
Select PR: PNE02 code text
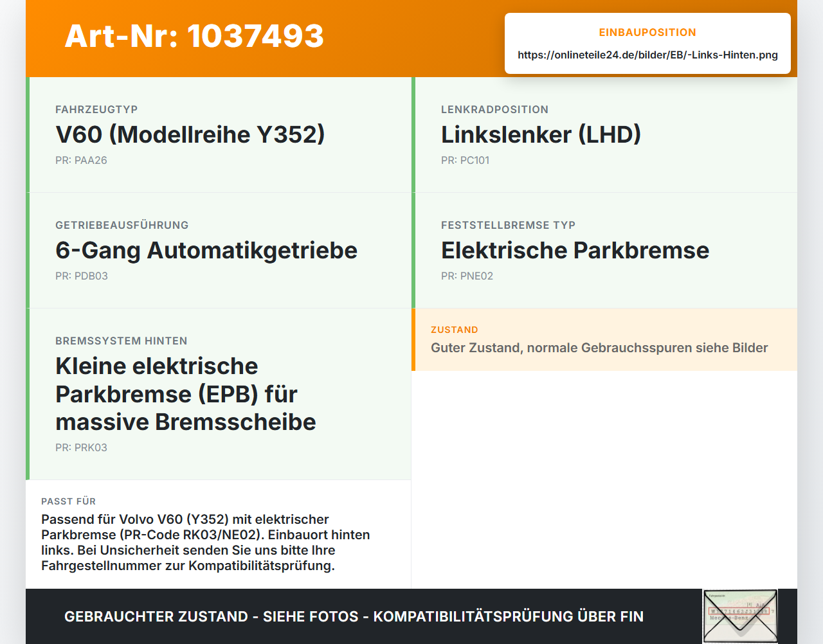pyautogui.click(x=467, y=276)
